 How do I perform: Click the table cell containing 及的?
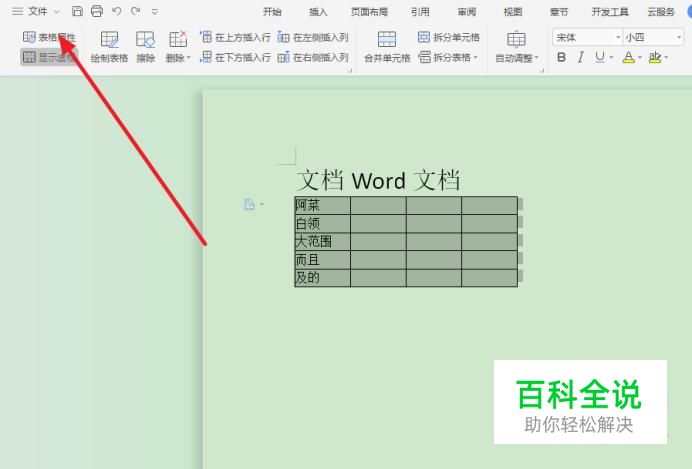click(x=323, y=278)
